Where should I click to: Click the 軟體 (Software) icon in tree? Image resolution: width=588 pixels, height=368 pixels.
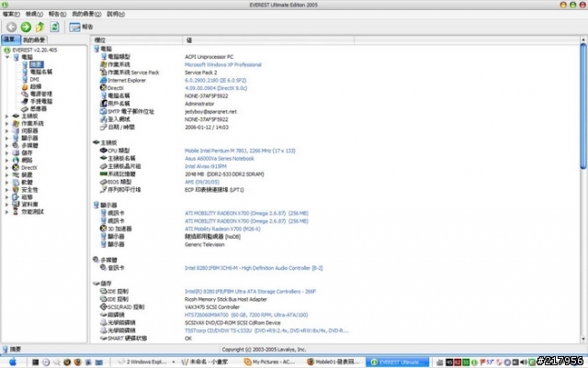(x=16, y=183)
